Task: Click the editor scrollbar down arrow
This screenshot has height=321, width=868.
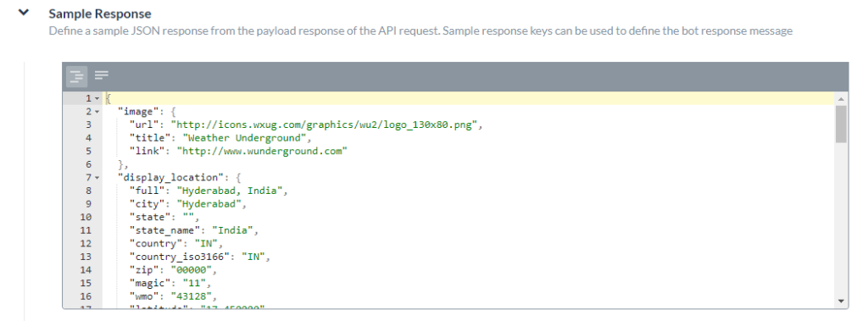Action: pyautogui.click(x=842, y=301)
